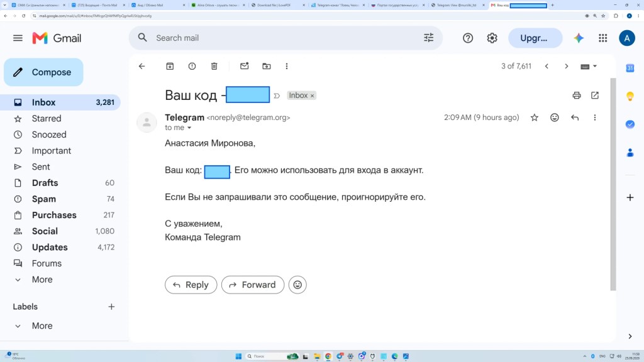Launch the Gemini sparkle assistant

[x=579, y=38]
